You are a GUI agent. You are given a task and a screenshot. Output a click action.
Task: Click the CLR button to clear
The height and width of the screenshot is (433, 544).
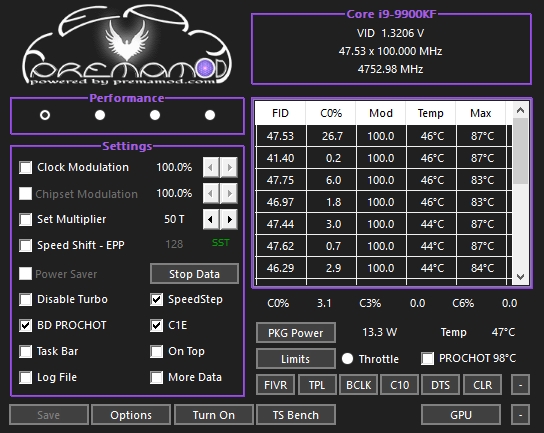(482, 385)
